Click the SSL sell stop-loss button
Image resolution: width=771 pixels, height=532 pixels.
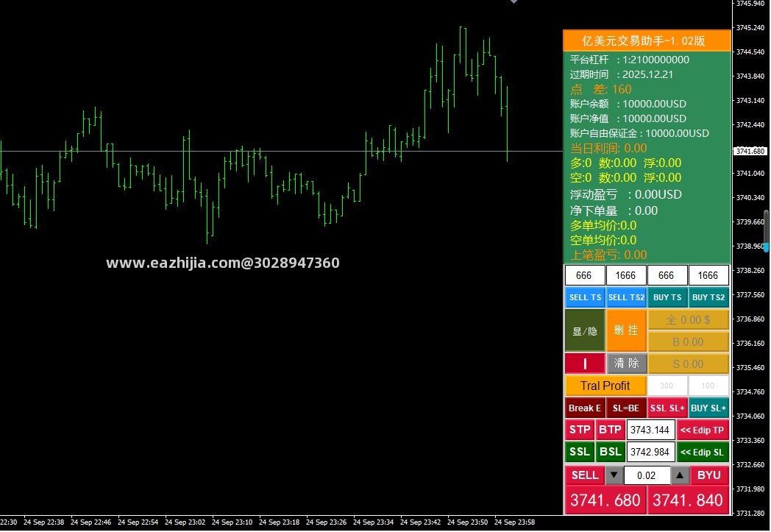(580, 452)
